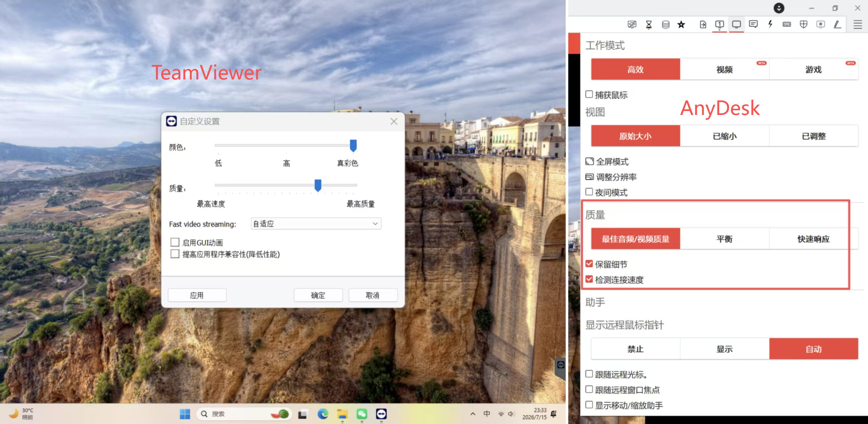Open the Windows Start menu
This screenshot has width=868, height=424.
tap(185, 413)
